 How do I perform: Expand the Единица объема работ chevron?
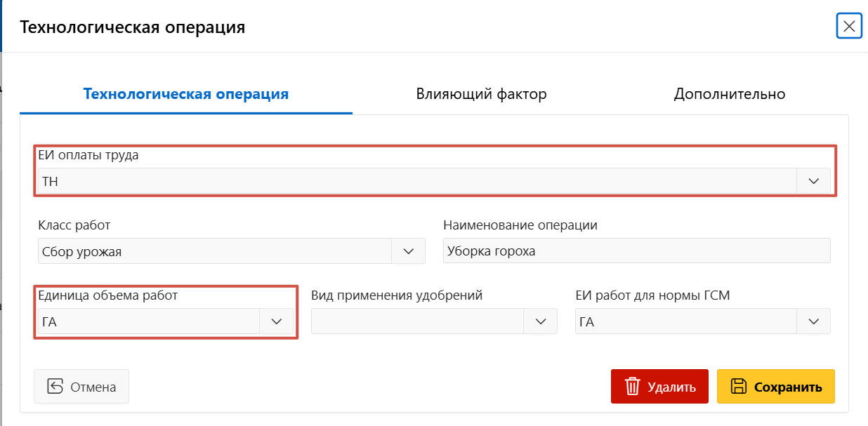coord(277,321)
